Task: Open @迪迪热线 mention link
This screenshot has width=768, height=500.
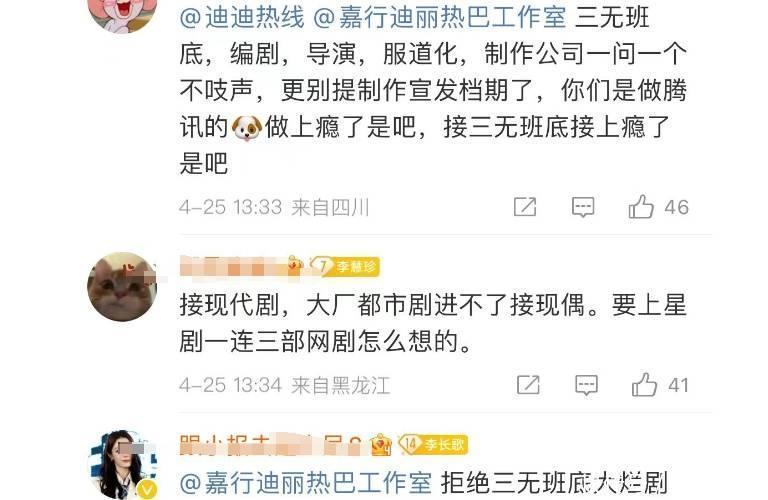Action: click(x=242, y=18)
